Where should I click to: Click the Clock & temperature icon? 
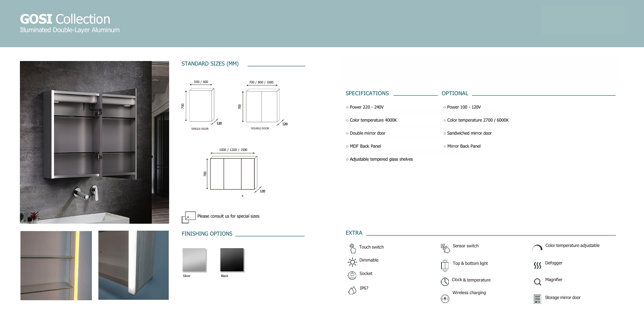tap(445, 282)
